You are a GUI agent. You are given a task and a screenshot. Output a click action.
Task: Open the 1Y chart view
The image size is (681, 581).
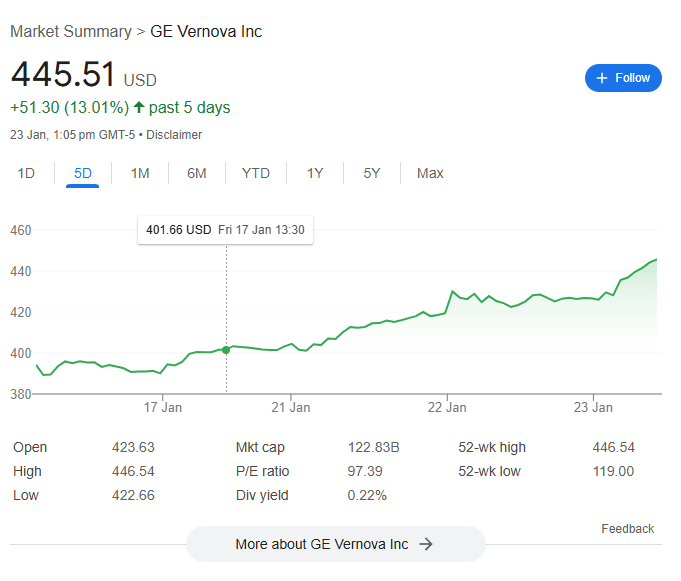(315, 173)
